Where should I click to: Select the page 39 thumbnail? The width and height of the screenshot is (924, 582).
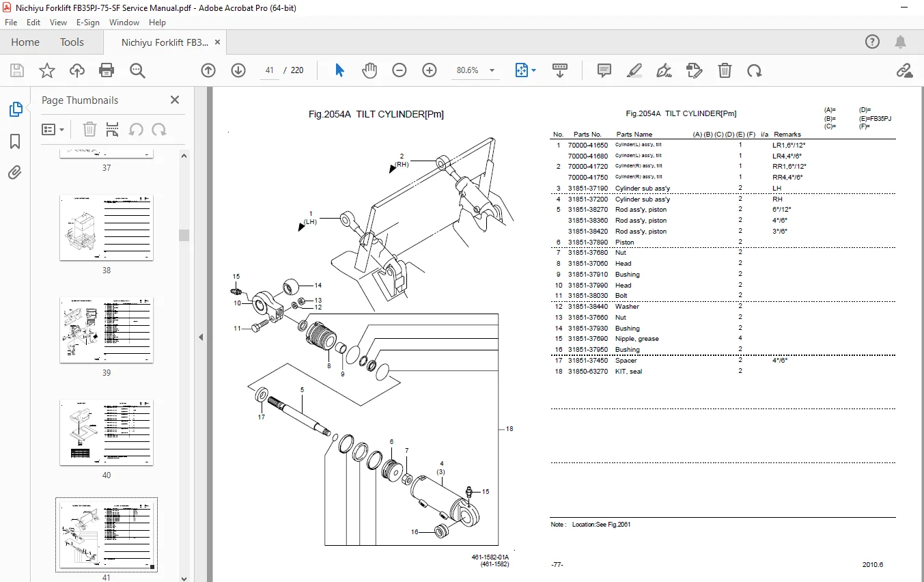(x=107, y=330)
